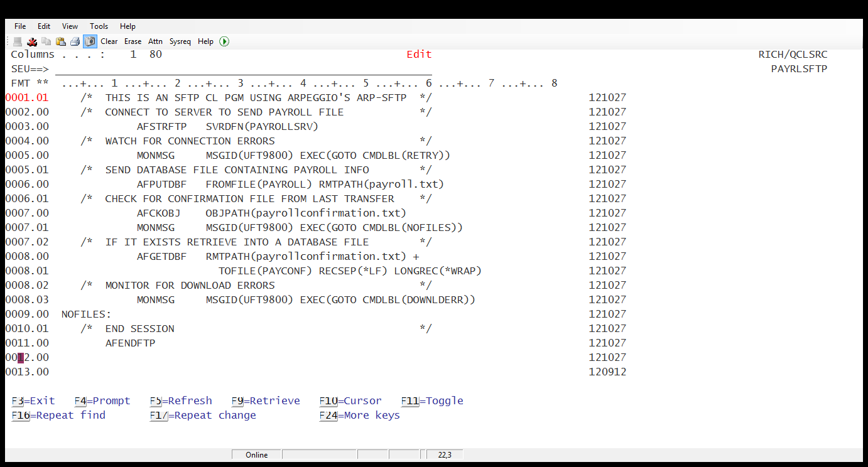Click the F24=More keys function key
868x467 pixels.
tap(360, 416)
